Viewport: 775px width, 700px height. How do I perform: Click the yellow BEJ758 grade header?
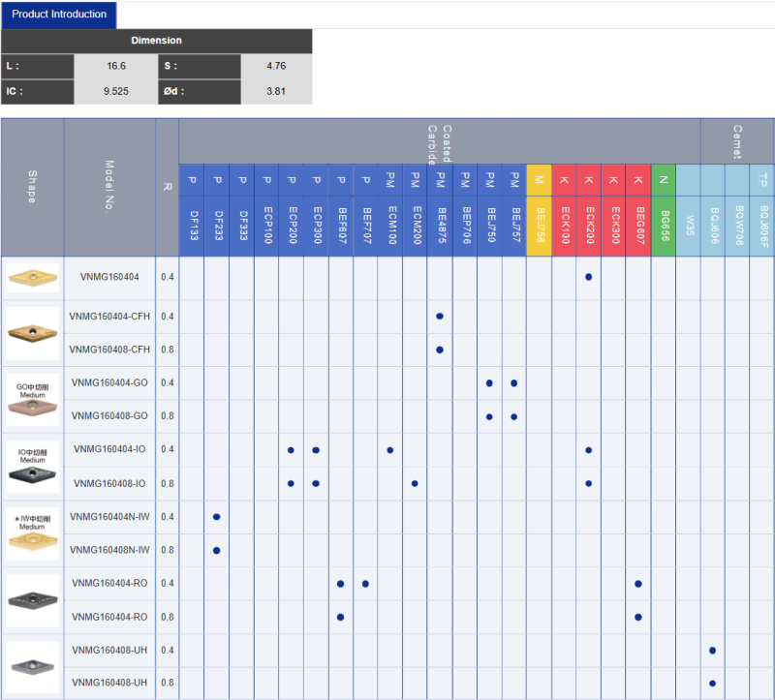[540, 226]
